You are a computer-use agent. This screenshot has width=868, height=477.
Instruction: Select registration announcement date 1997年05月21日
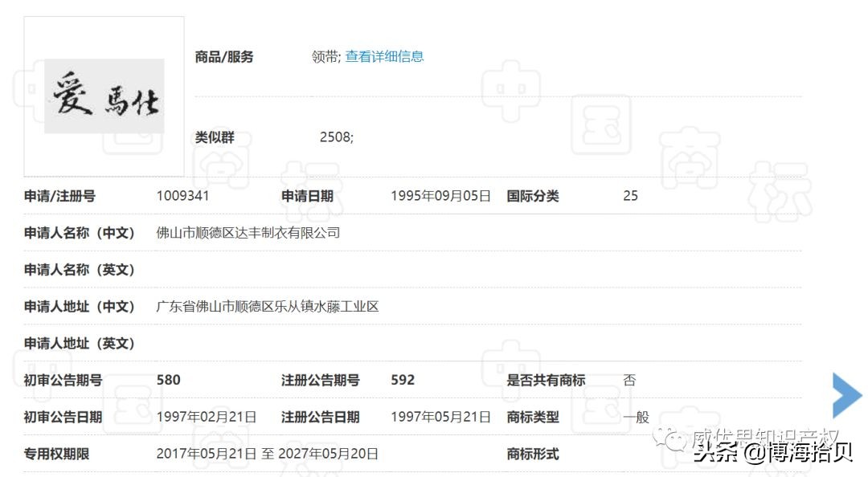click(x=440, y=418)
